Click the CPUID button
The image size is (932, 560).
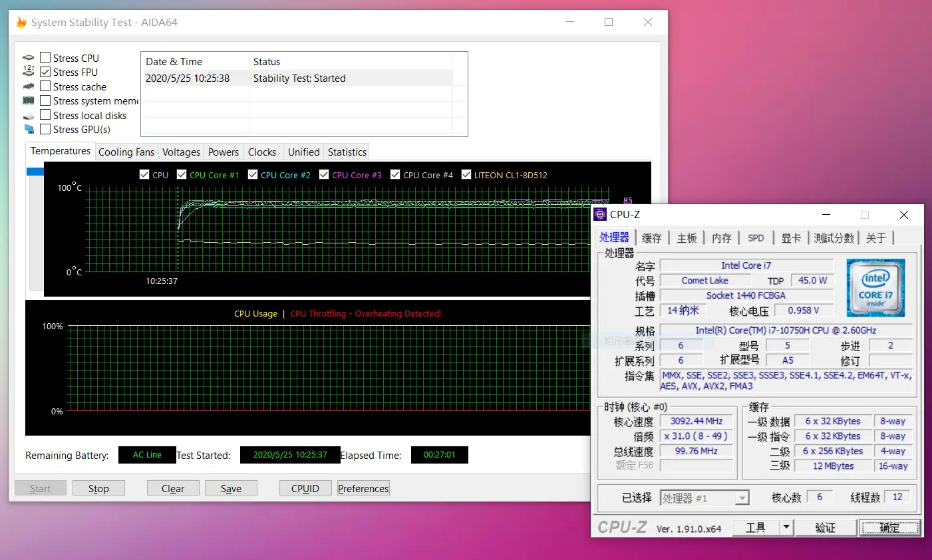click(305, 488)
